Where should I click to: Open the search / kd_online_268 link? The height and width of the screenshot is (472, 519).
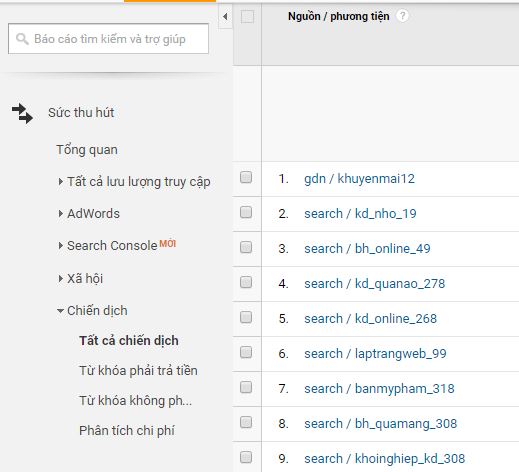(x=370, y=319)
